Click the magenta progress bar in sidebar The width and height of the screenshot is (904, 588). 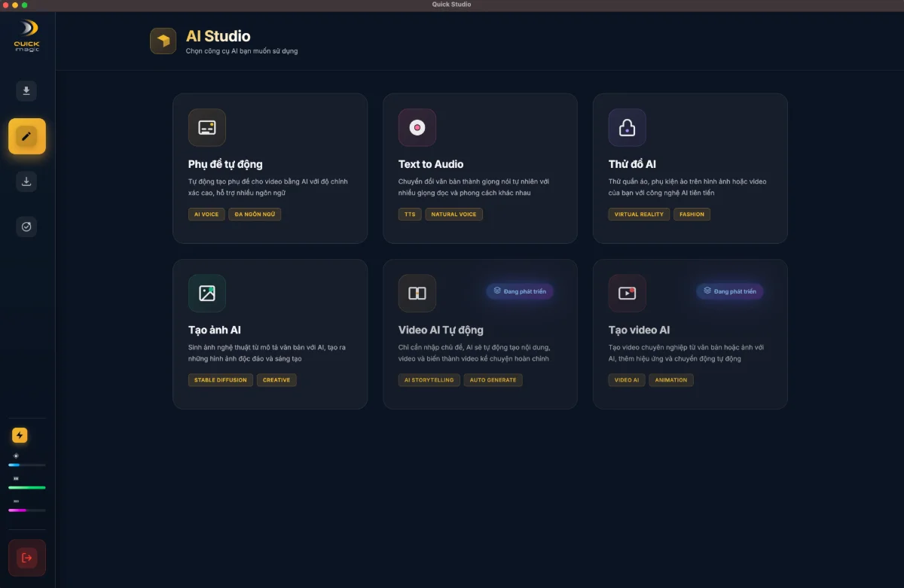27,510
